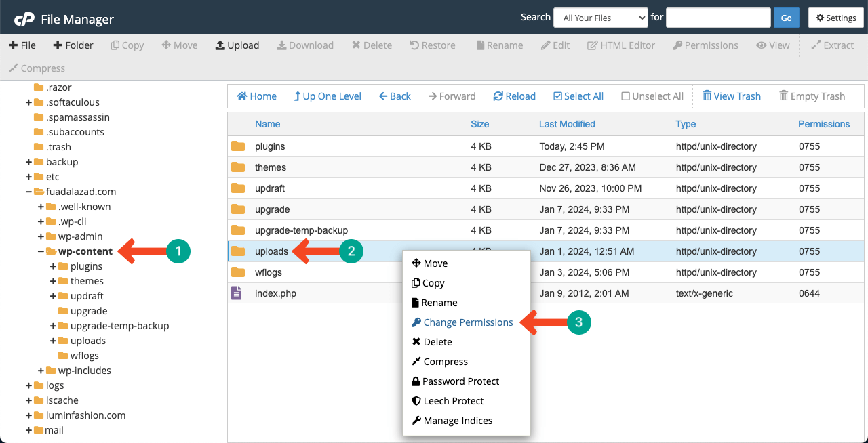This screenshot has height=443, width=868.
Task: Expand the wp-includes tree folder
Action: 41,371
